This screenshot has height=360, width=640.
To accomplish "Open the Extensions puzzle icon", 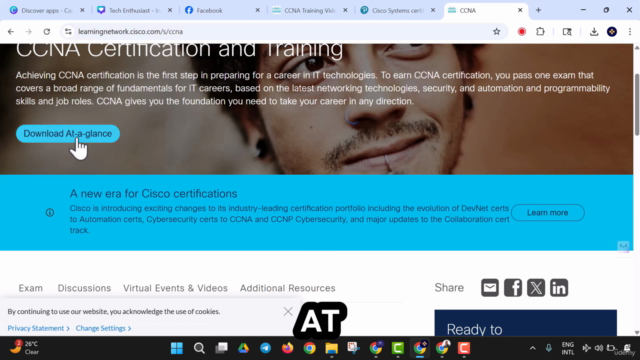I will tap(540, 31).
